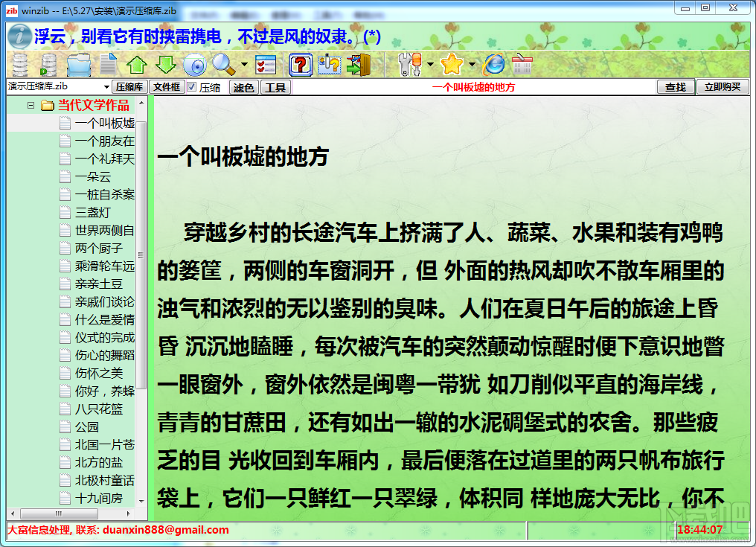Select 亲亲土豆 in the file tree

99,284
